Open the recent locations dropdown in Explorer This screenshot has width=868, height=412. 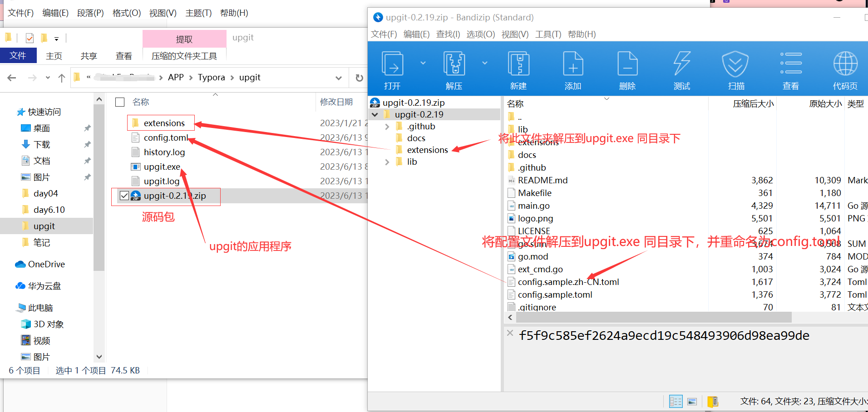click(x=48, y=78)
